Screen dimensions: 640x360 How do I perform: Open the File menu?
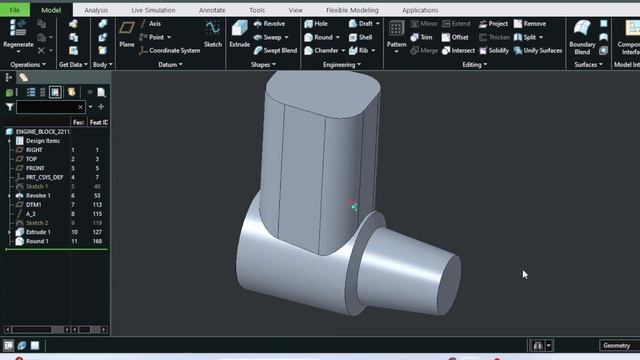pyautogui.click(x=15, y=10)
